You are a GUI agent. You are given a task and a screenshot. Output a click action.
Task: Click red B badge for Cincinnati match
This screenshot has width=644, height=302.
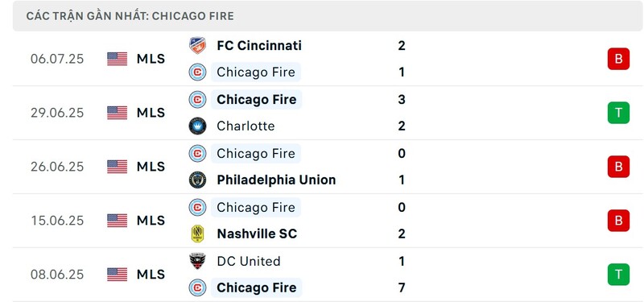[x=618, y=59]
